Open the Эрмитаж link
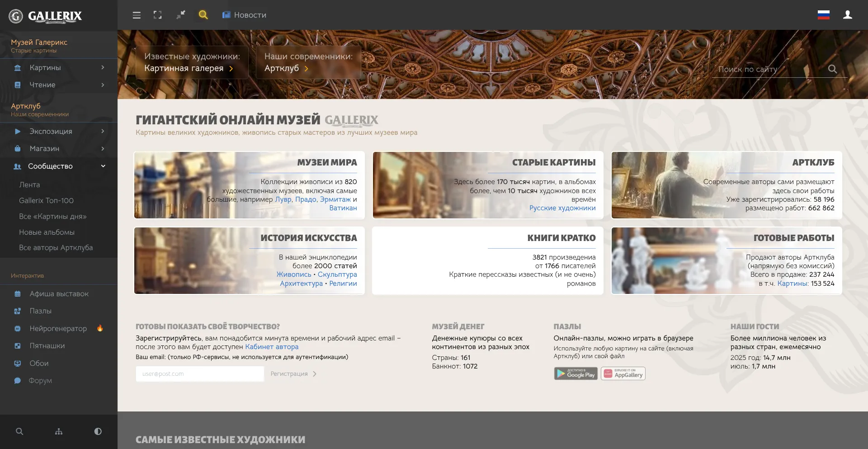 click(335, 199)
